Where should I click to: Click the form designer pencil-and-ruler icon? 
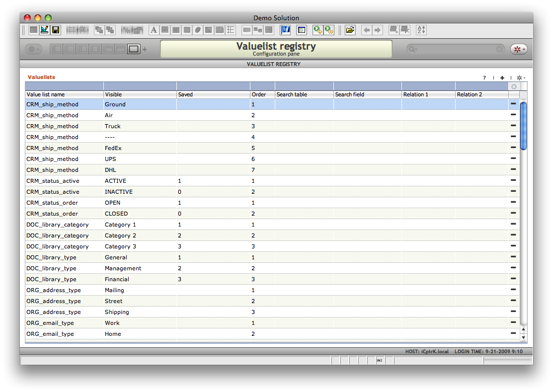point(44,30)
